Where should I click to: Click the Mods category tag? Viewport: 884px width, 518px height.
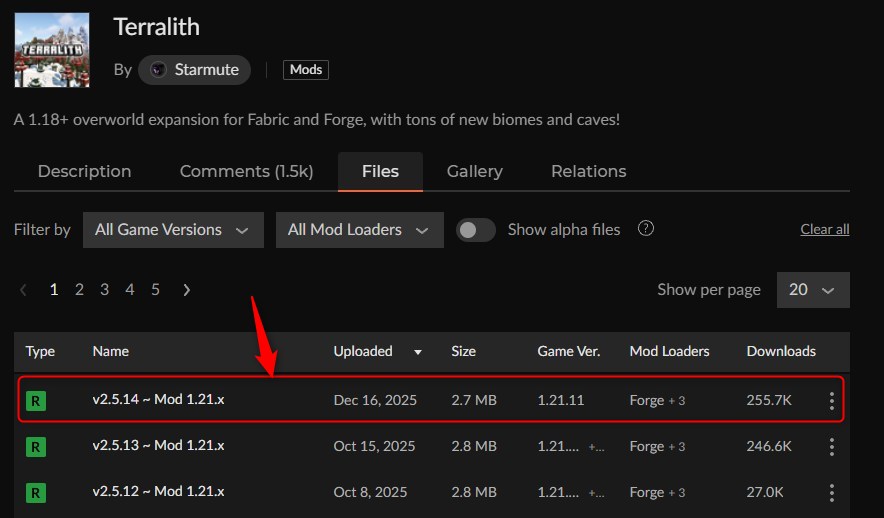coord(306,69)
